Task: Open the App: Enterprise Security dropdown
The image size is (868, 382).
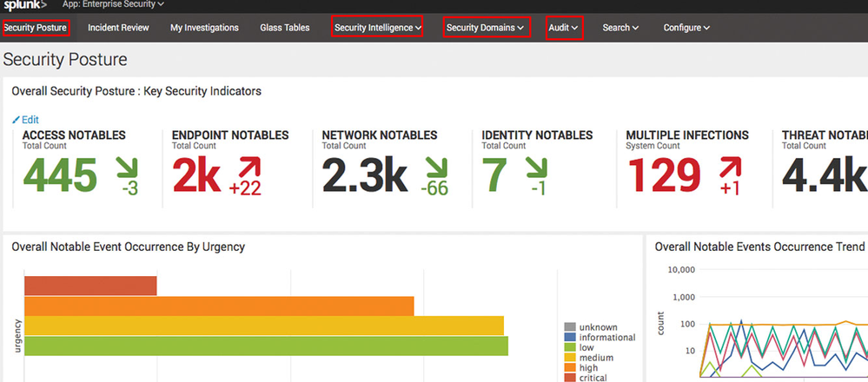Action: (113, 4)
